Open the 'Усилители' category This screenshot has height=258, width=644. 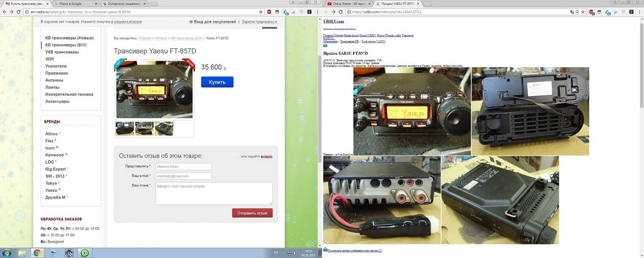point(56,66)
